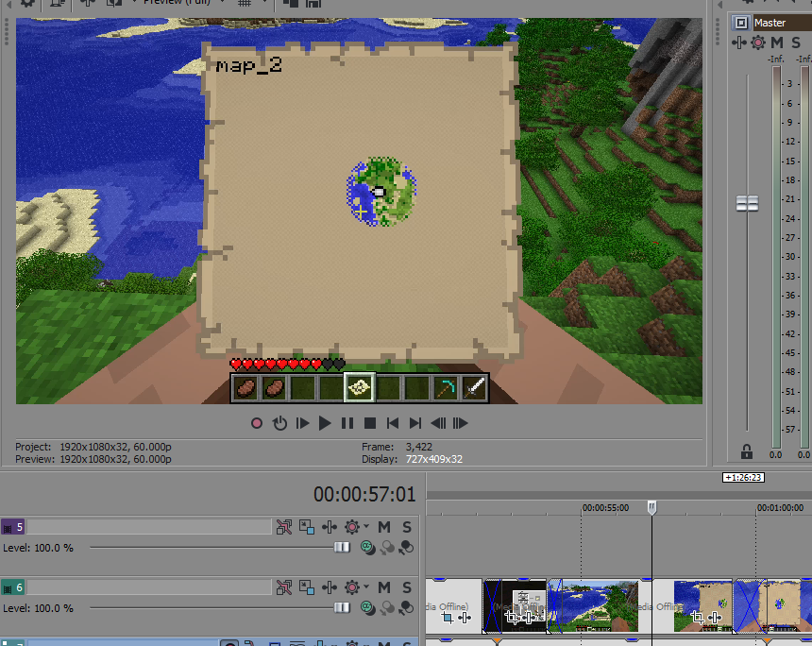
Task: Click Make Compositing Child on track 5
Action: pyautogui.click(x=407, y=548)
